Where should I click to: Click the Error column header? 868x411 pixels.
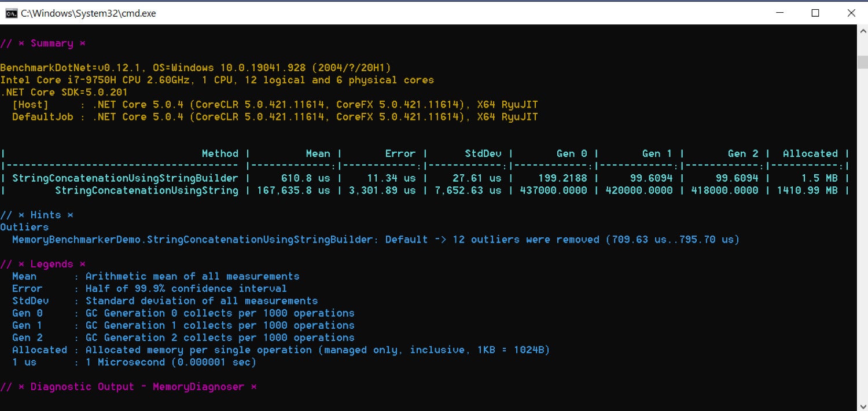[x=400, y=153]
